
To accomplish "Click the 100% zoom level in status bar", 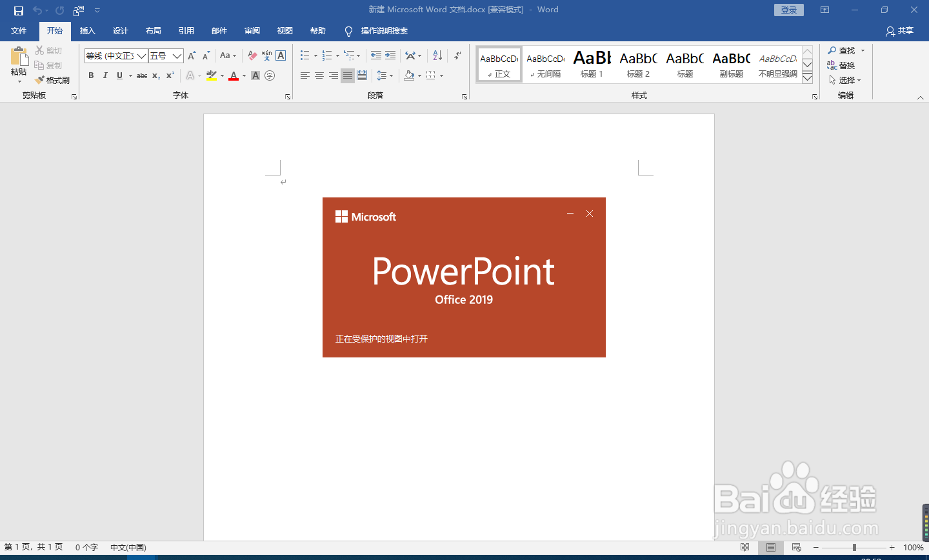I will coord(913,547).
